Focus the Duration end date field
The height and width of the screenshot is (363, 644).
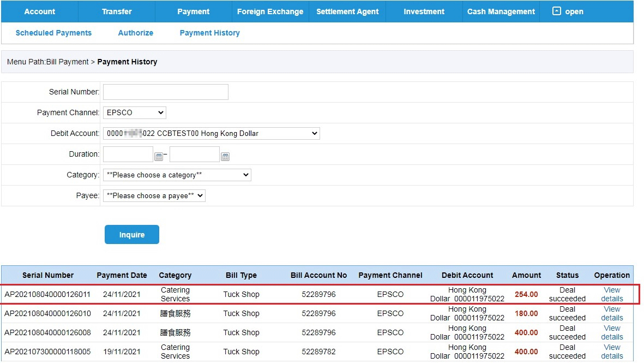click(x=195, y=154)
